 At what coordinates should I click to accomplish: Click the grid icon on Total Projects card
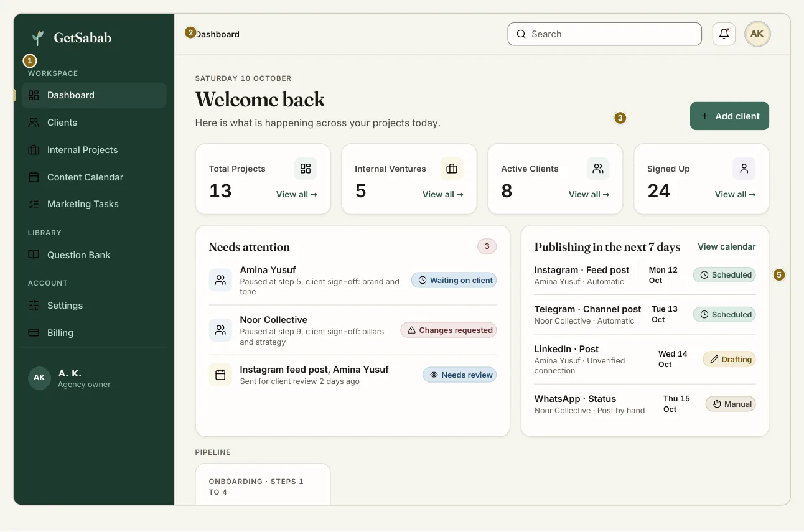[306, 169]
